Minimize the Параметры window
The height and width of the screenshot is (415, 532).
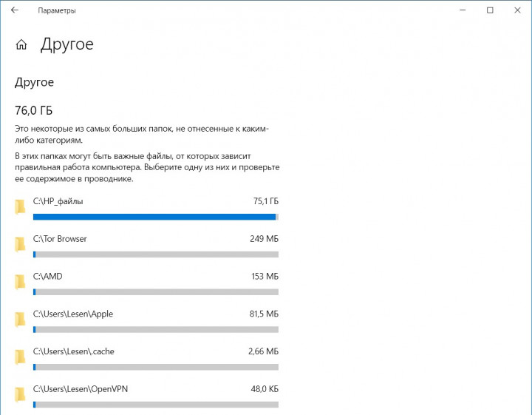[x=463, y=10]
